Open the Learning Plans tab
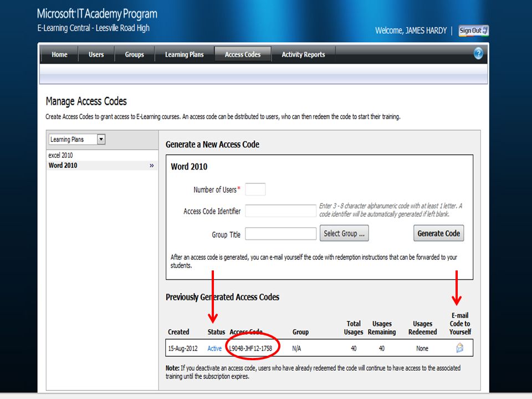 point(184,54)
